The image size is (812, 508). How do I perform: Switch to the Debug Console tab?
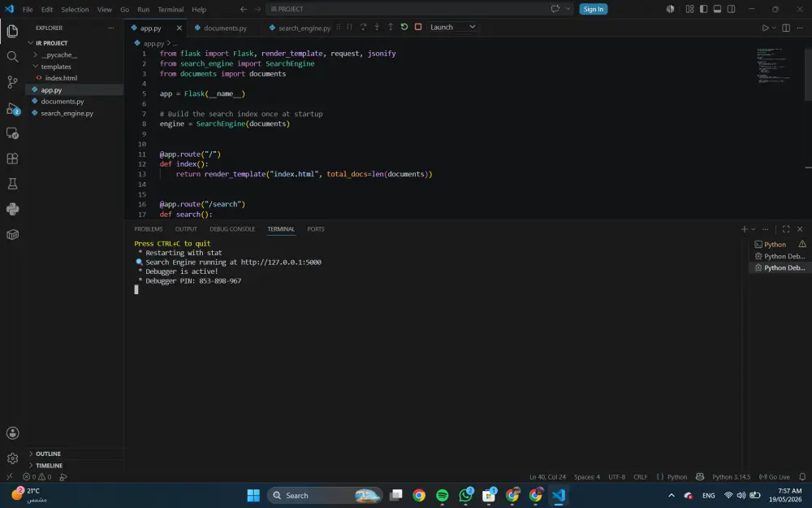232,229
